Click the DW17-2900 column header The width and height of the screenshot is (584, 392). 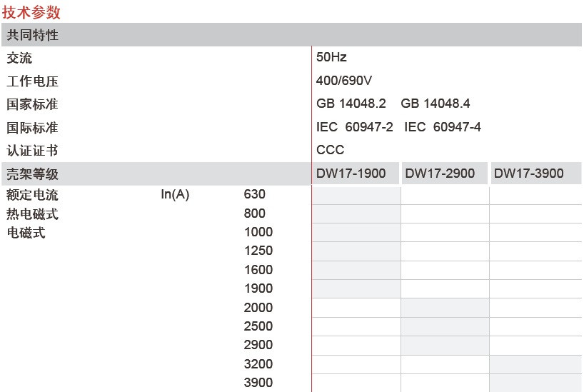coord(445,174)
